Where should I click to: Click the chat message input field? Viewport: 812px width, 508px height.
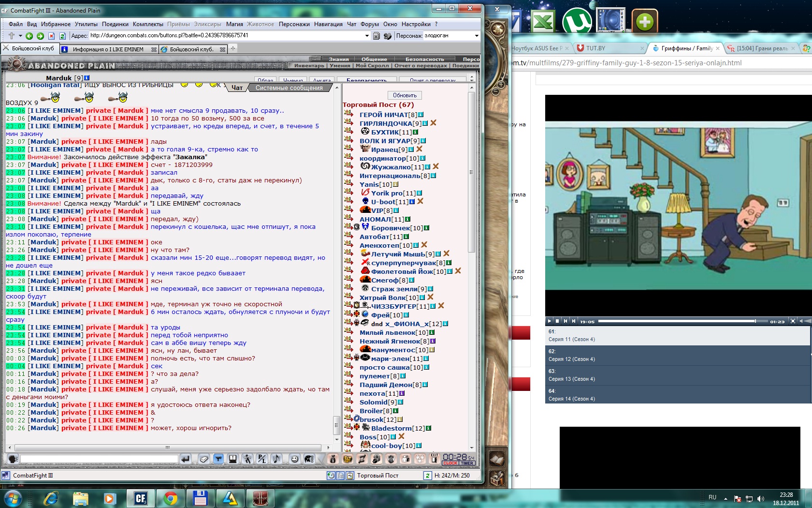click(99, 459)
